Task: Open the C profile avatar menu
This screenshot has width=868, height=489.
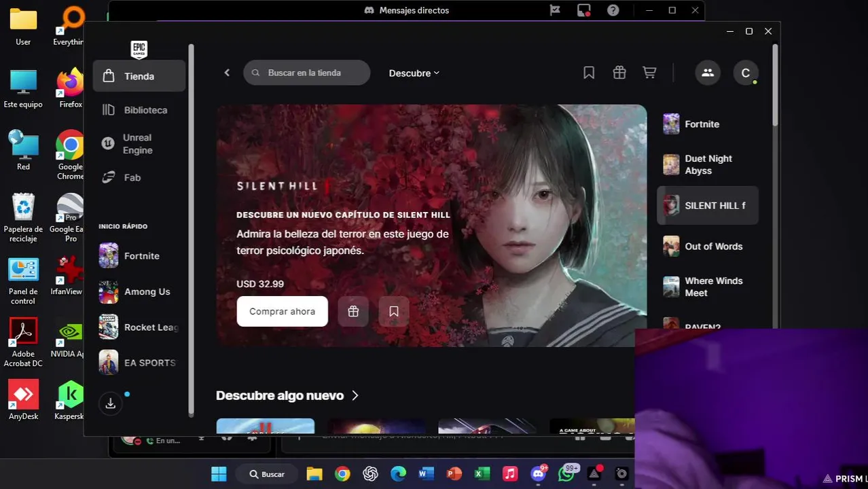Action: click(x=746, y=73)
